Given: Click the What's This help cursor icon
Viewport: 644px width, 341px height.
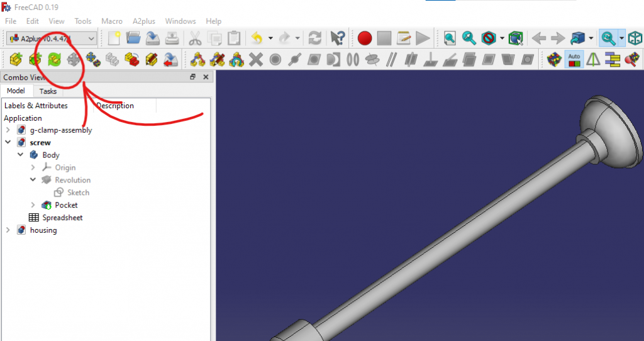Looking at the screenshot, I should pos(338,38).
